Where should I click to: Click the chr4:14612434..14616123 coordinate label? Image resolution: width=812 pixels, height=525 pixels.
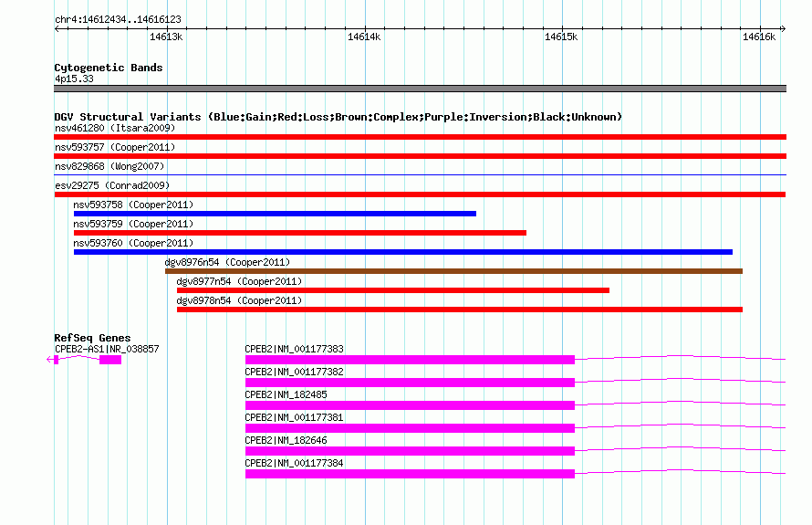[x=118, y=19]
